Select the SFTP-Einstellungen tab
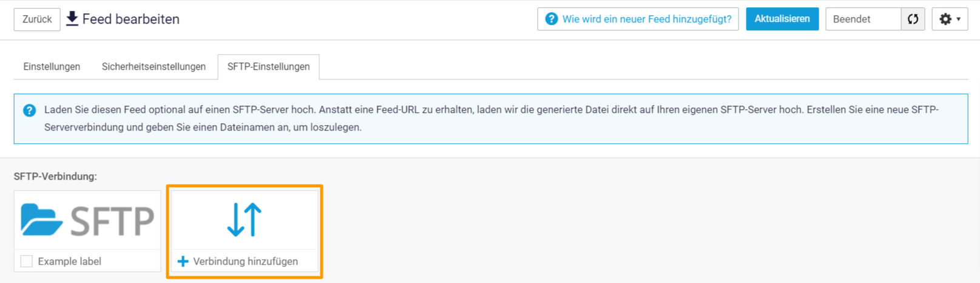The image size is (980, 283). pos(268,67)
